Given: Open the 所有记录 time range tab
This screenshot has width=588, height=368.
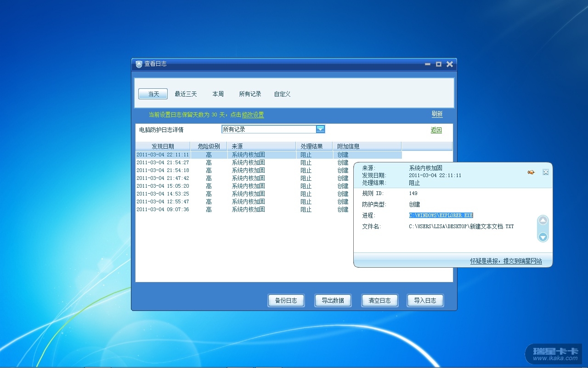Looking at the screenshot, I should point(250,94).
